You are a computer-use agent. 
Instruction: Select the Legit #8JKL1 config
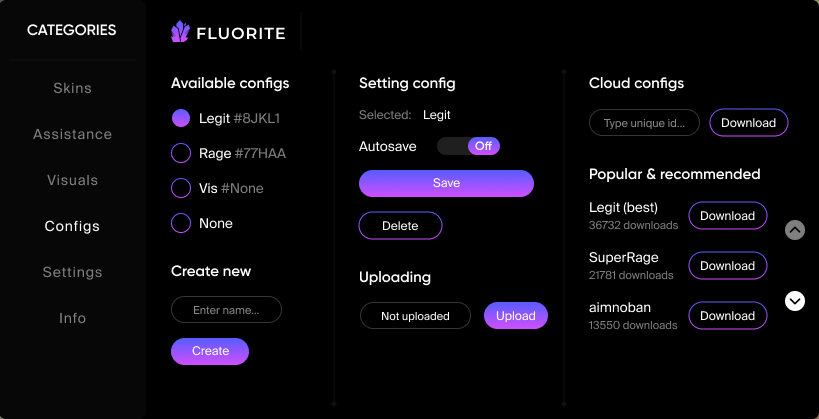pyautogui.click(x=181, y=118)
